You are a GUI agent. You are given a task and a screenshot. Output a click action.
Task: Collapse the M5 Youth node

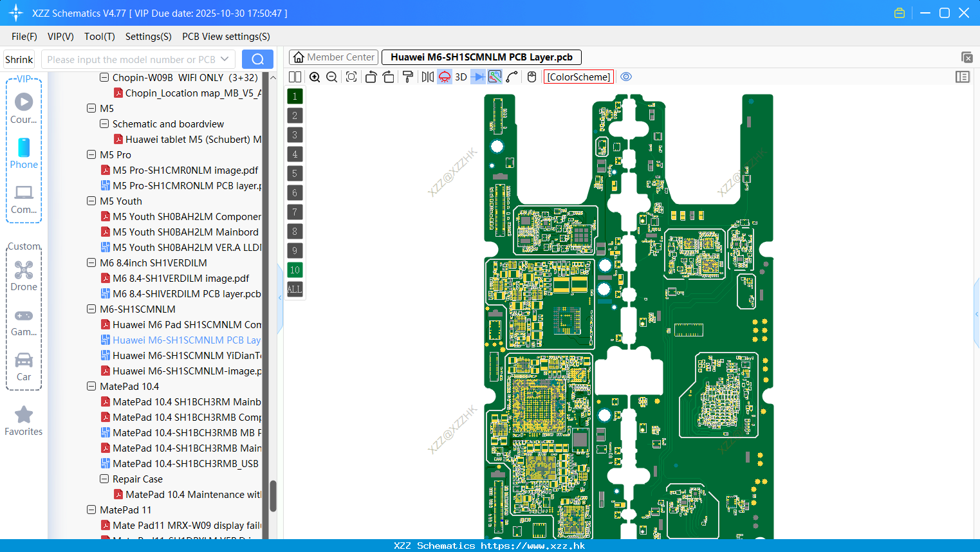pyautogui.click(x=91, y=201)
